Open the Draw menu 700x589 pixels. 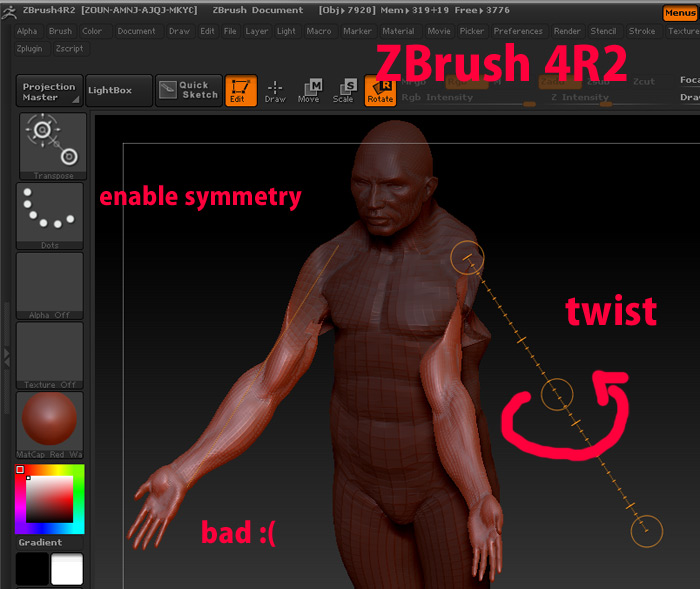point(179,31)
